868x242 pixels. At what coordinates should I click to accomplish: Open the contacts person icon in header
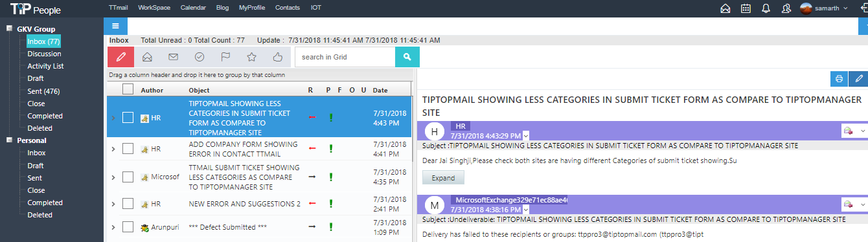point(786,8)
